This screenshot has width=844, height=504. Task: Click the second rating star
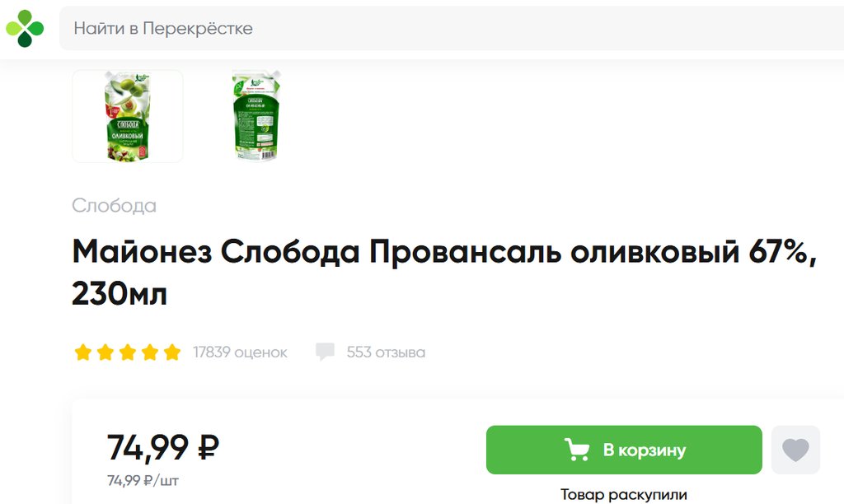[105, 352]
